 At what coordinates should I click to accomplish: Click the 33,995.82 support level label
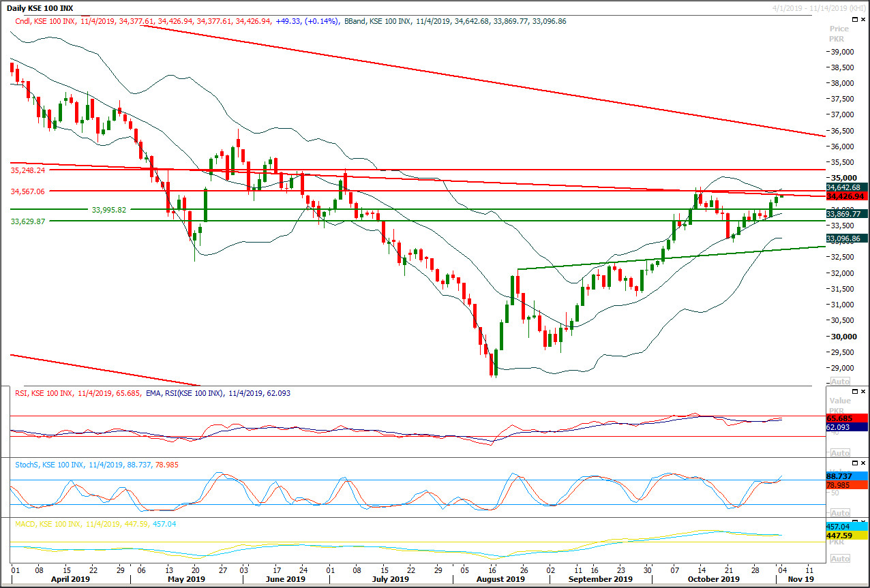[x=109, y=210]
